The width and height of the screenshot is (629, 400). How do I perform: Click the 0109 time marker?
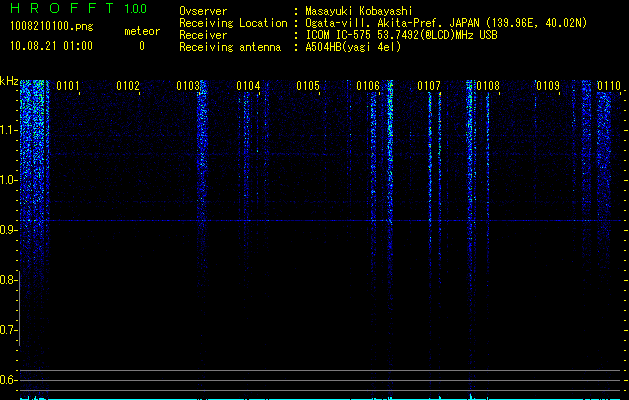(548, 86)
